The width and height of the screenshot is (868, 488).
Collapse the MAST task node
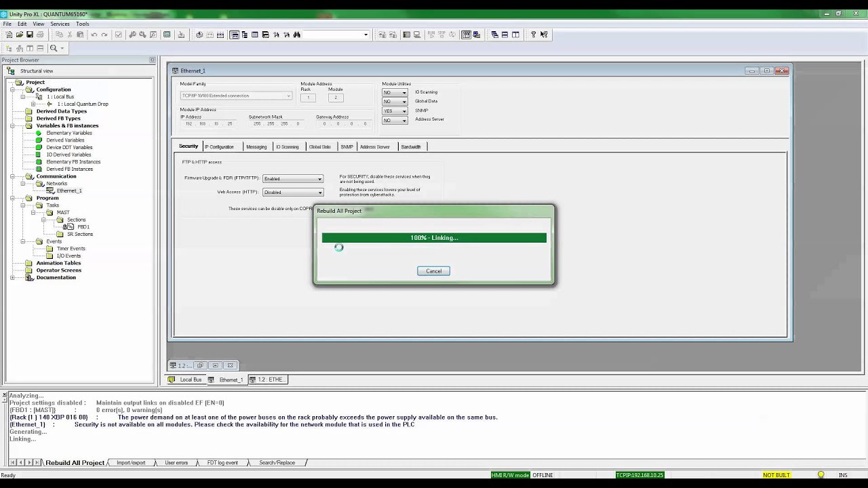tap(33, 213)
